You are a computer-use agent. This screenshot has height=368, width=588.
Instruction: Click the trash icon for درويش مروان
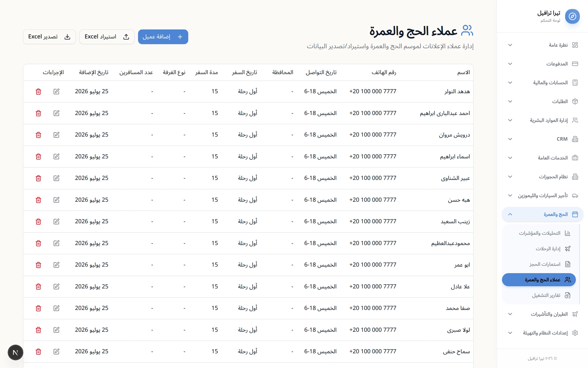tap(38, 135)
